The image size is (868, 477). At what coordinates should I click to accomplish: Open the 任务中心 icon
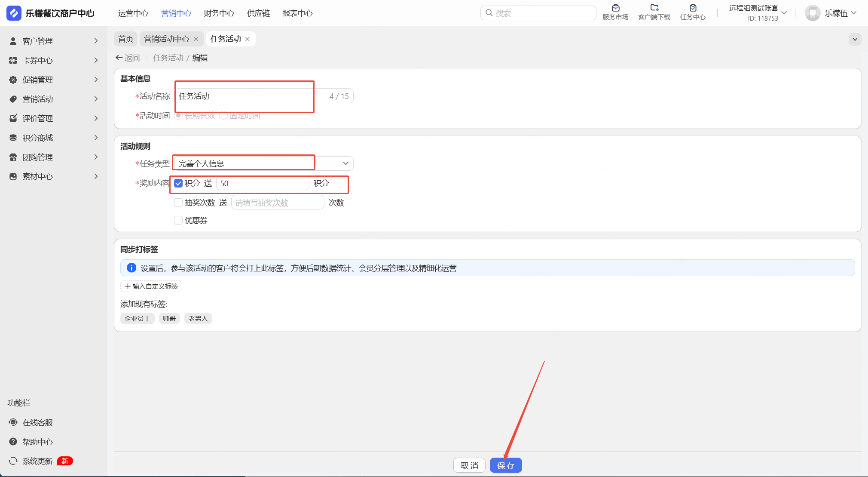coord(693,8)
